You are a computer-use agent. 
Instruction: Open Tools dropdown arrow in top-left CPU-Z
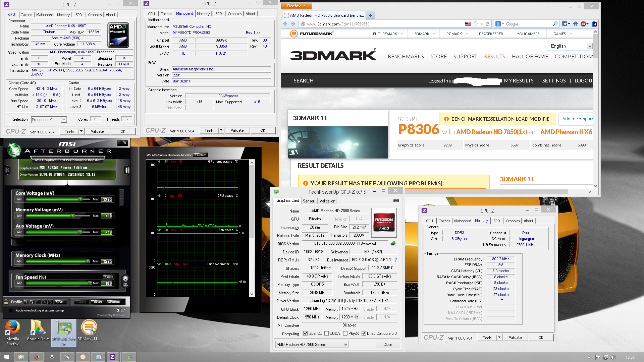pyautogui.click(x=81, y=131)
